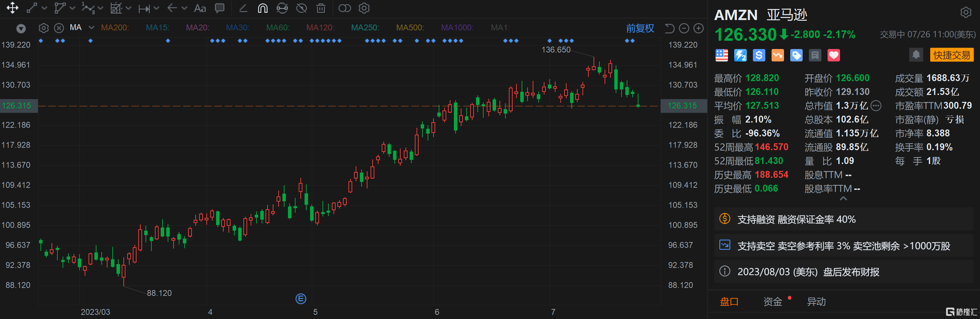Select the range measure tool
This screenshot has width=980, height=319.
(144, 8)
